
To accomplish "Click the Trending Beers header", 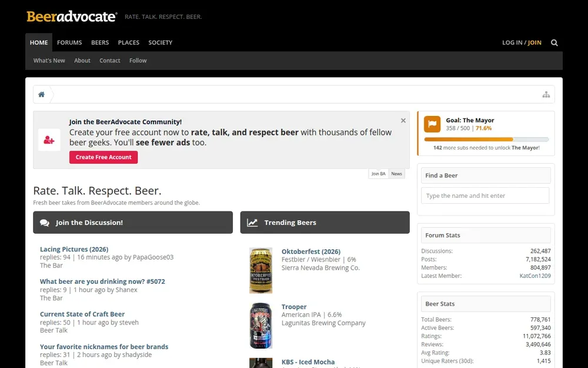I will (x=325, y=223).
